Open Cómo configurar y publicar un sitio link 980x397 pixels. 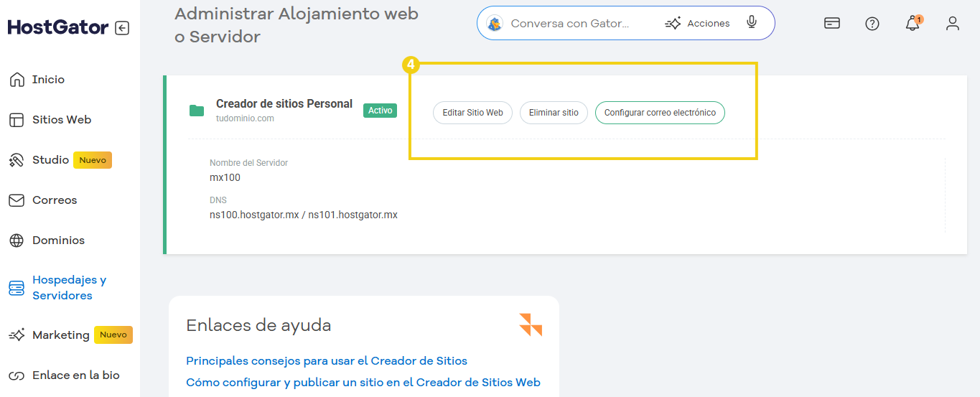[363, 383]
